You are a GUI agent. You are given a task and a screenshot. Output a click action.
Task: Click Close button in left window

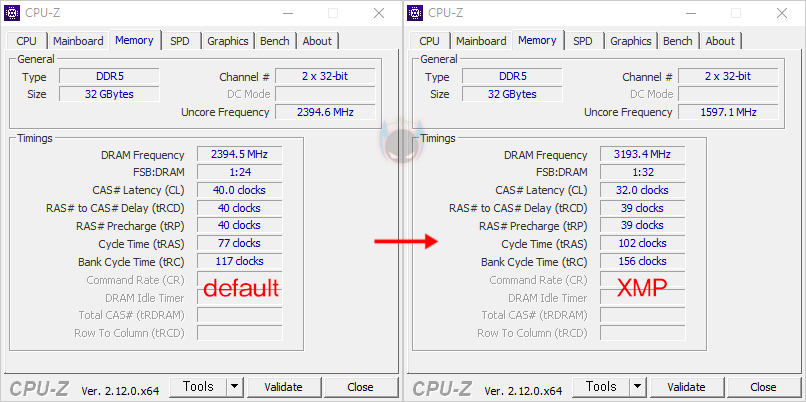(x=360, y=387)
